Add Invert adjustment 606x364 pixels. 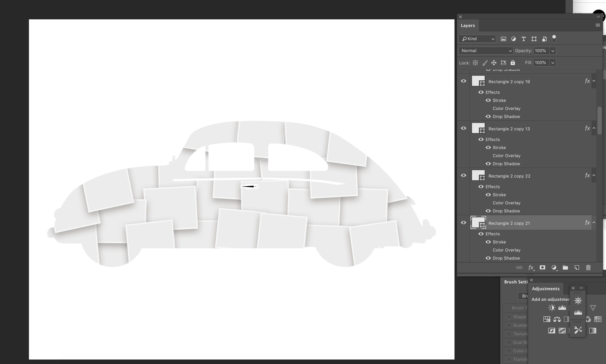coord(552,331)
